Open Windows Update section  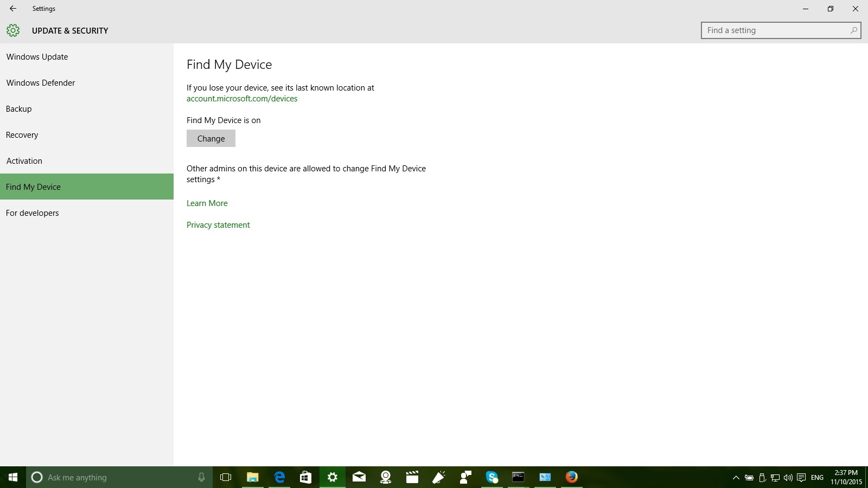[87, 56]
